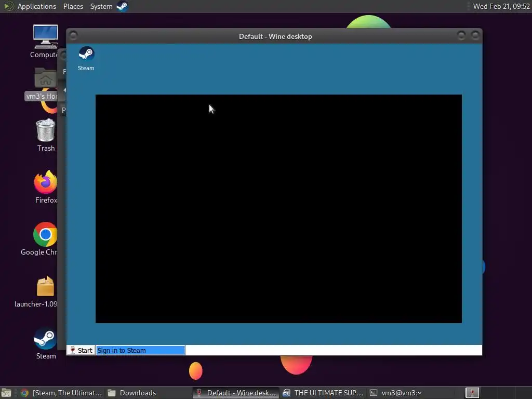
Task: Switch to THE ULTIMATE SUP... taskbar window
Action: 323,393
